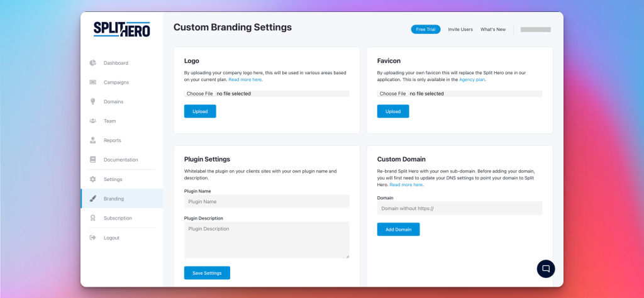Open the Reports icon in sidebar
The height and width of the screenshot is (298, 644).
click(x=93, y=140)
